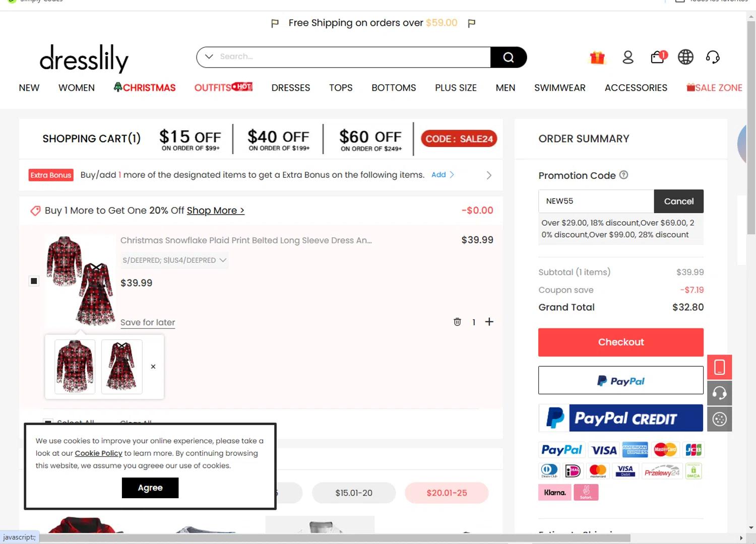Expand the S/DEEPRED size color dropdown

pos(174,260)
